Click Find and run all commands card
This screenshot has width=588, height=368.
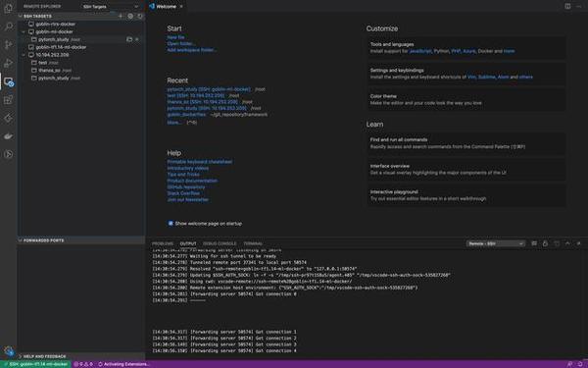[x=466, y=143]
